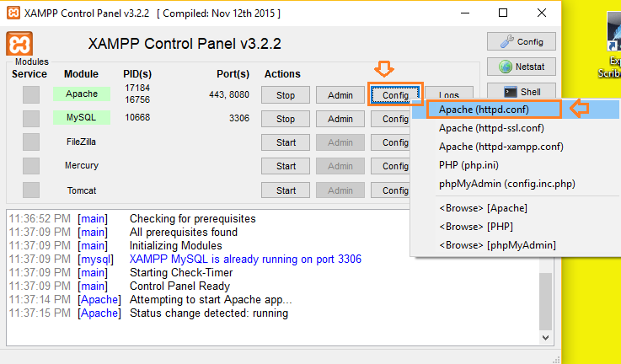
Task: Click the Tomcat module label
Action: point(82,190)
